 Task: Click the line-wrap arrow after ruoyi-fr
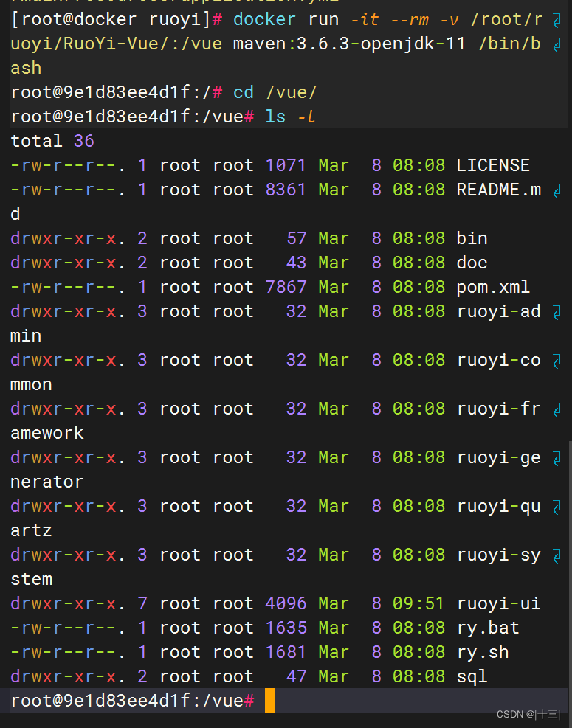click(557, 410)
